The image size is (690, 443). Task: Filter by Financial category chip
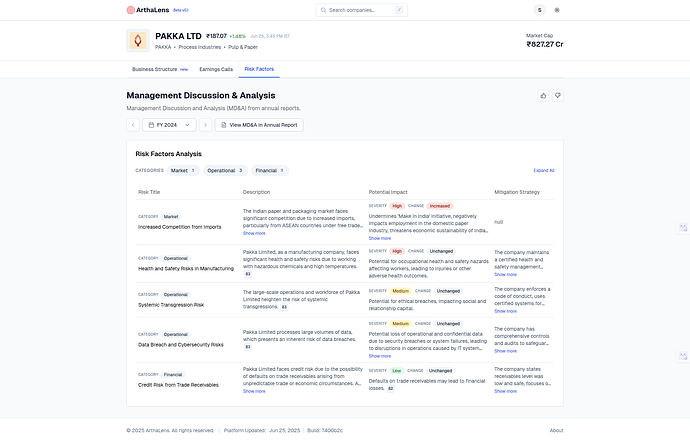[270, 170]
